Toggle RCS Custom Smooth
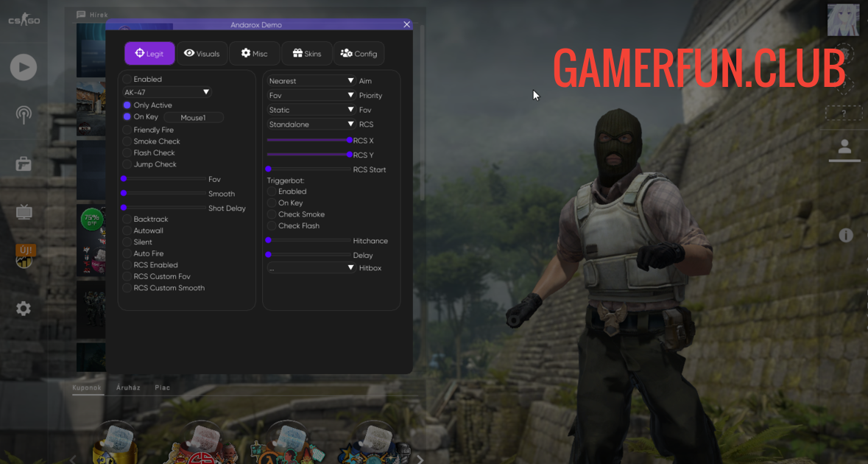 point(127,288)
